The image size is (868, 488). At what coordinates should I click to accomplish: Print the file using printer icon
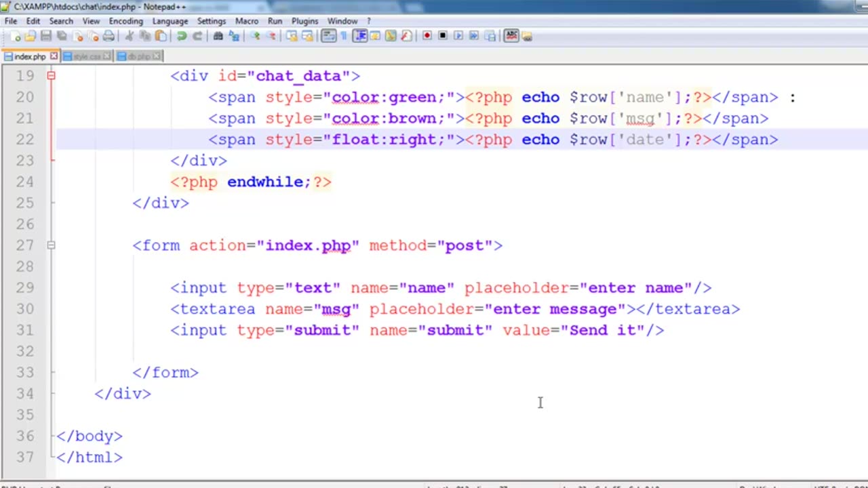(x=108, y=36)
